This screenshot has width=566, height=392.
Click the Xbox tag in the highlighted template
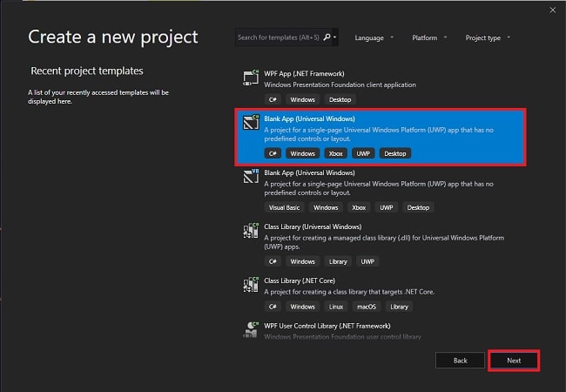click(x=335, y=153)
